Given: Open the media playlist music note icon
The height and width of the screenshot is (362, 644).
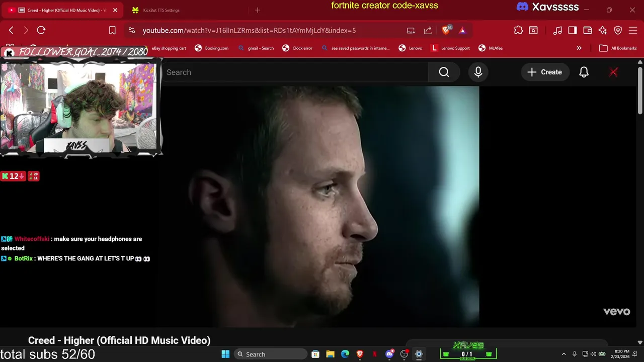Looking at the screenshot, I should [x=557, y=30].
